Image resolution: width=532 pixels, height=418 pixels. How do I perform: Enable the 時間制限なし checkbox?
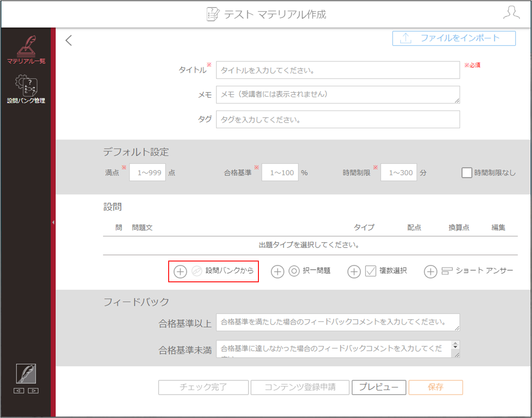pyautogui.click(x=467, y=173)
